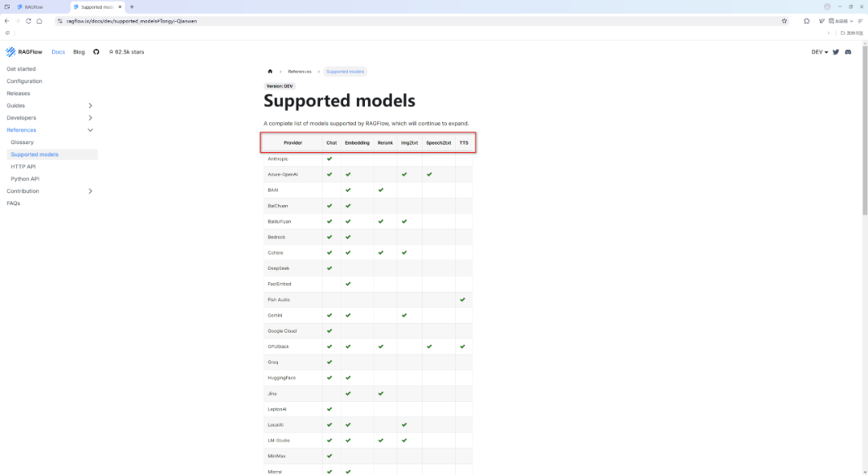This screenshot has width=868, height=475.
Task: Collapse the References sidebar section
Action: pos(90,130)
